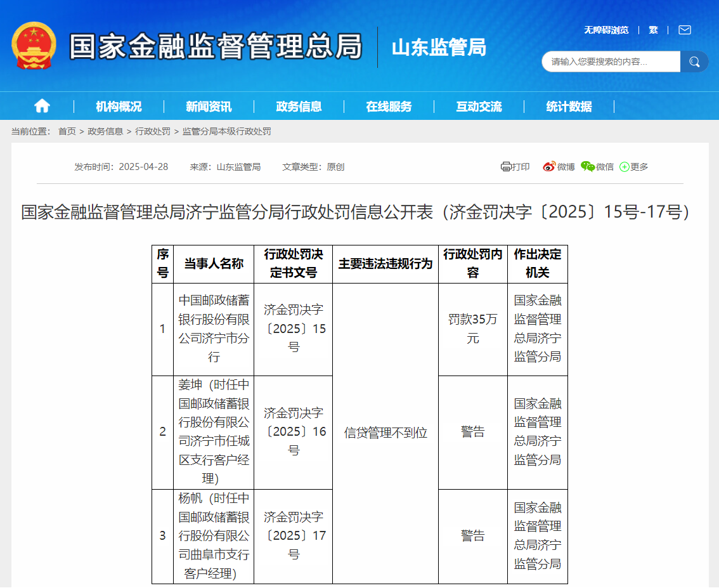Click the 主要违法违规行为 column header
Screen dimensions: 719x588
coord(385,264)
